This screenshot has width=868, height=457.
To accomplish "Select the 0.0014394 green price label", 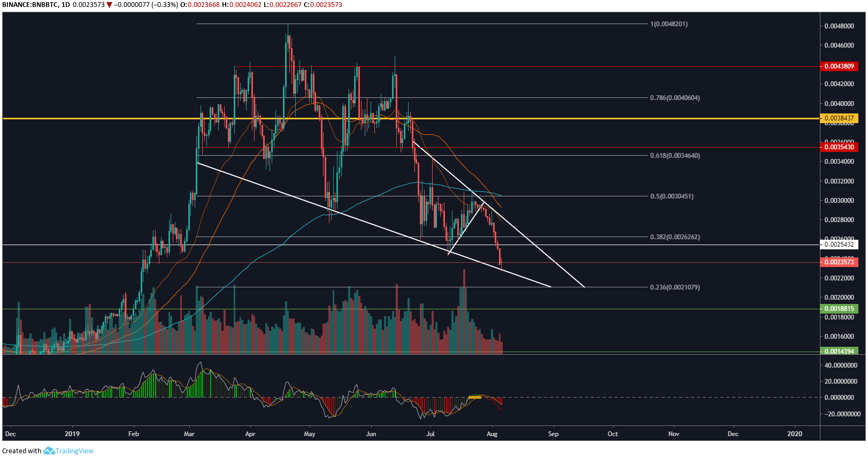I will (839, 351).
